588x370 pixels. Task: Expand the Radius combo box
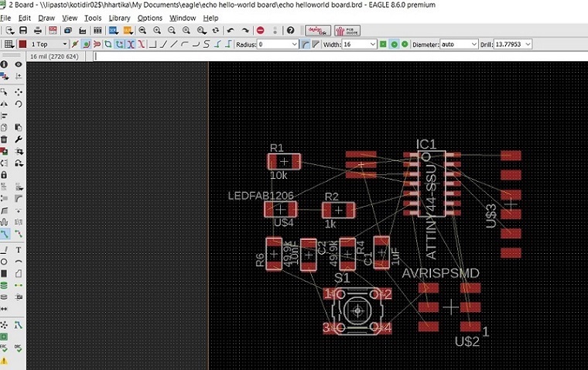click(x=294, y=44)
